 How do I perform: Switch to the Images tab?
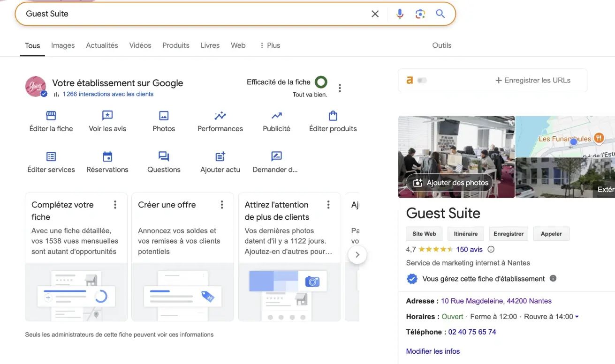63,45
